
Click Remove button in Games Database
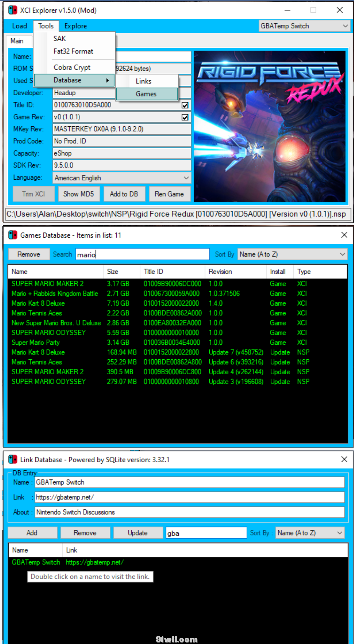(29, 254)
